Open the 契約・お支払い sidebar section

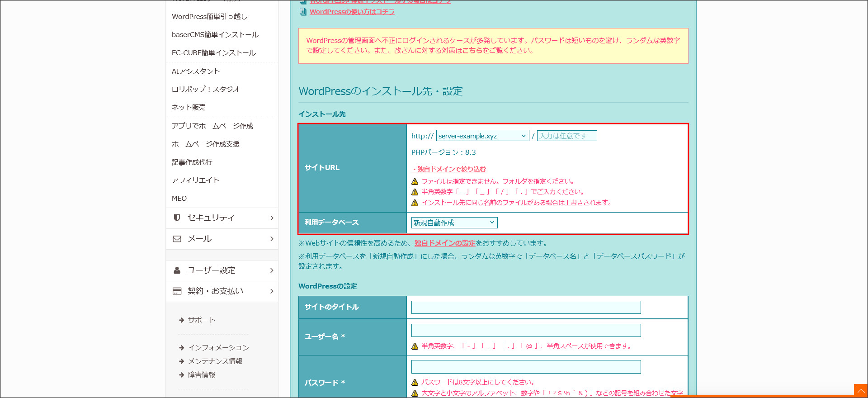tap(222, 291)
